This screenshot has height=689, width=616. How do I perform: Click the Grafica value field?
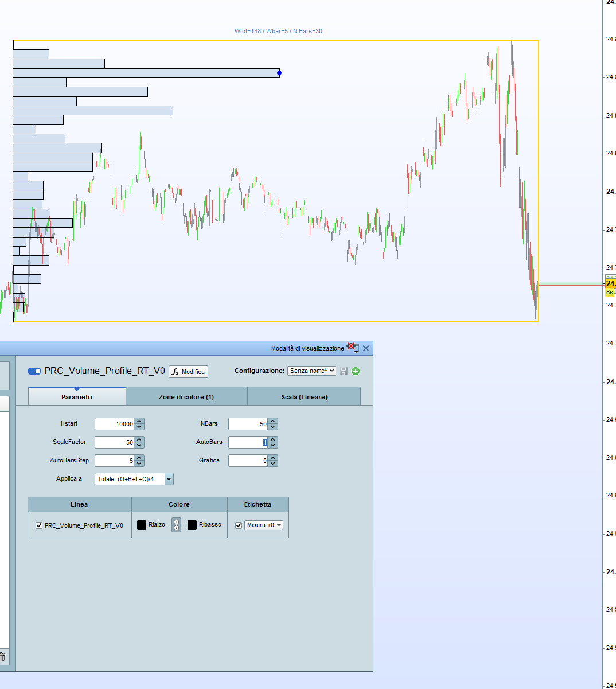pyautogui.click(x=248, y=461)
